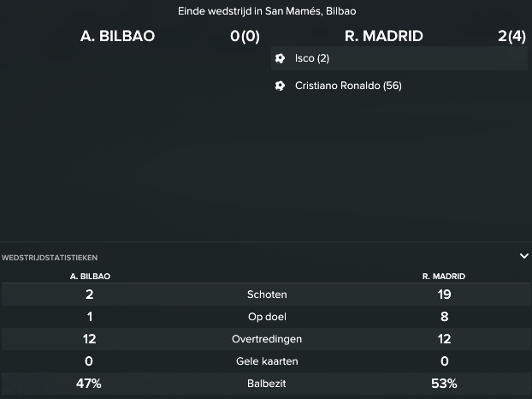Click the Wedstrijdstatistieken section title
The image size is (532, 399).
point(50,258)
